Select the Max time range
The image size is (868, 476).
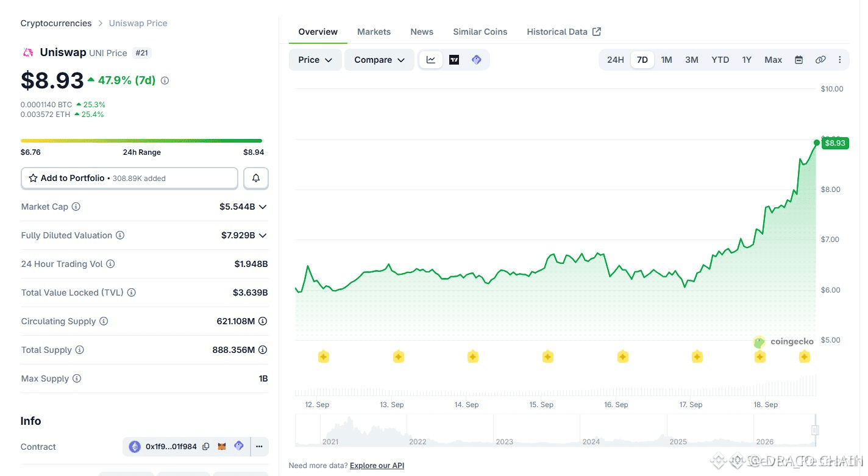point(773,60)
